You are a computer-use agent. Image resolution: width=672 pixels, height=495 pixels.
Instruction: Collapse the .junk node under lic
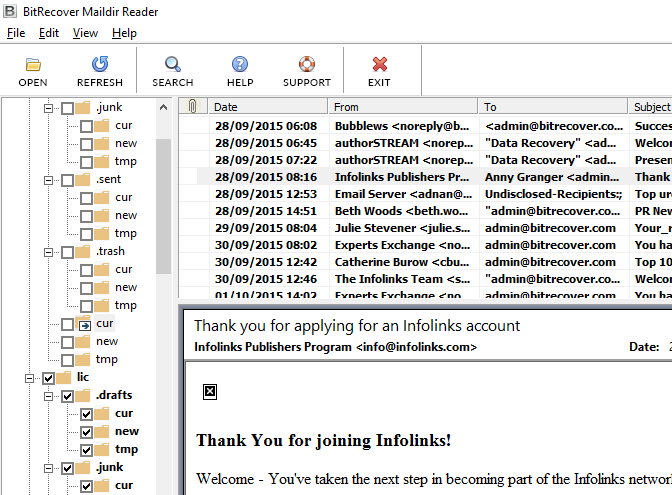coord(48,468)
